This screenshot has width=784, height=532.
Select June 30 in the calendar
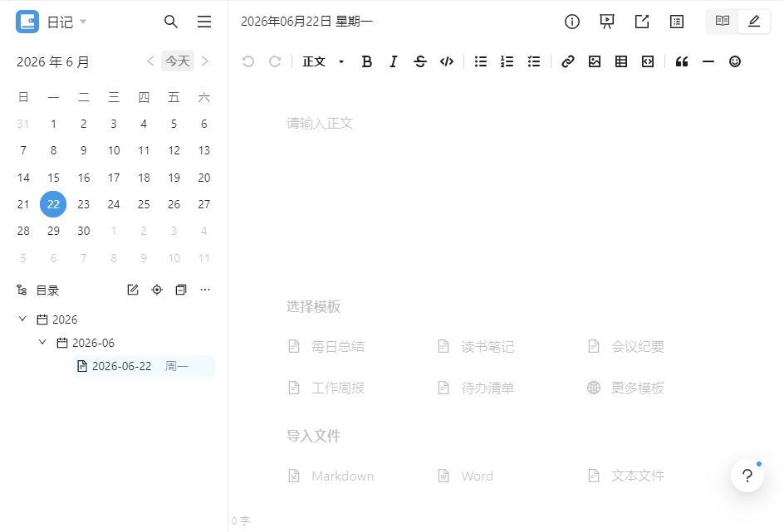(x=84, y=231)
